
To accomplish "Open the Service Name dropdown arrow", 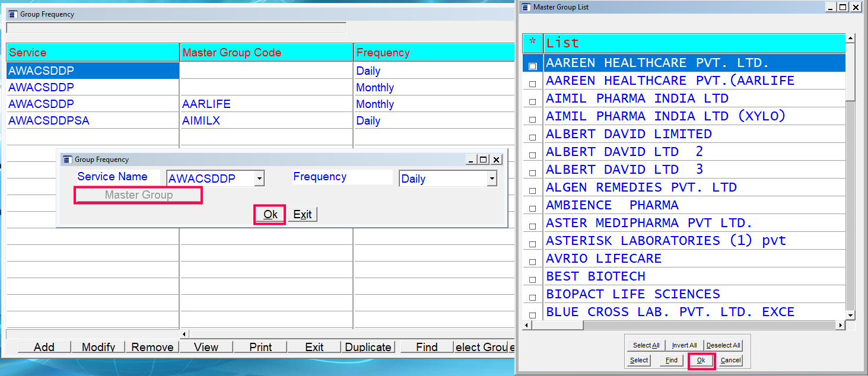I will (259, 179).
